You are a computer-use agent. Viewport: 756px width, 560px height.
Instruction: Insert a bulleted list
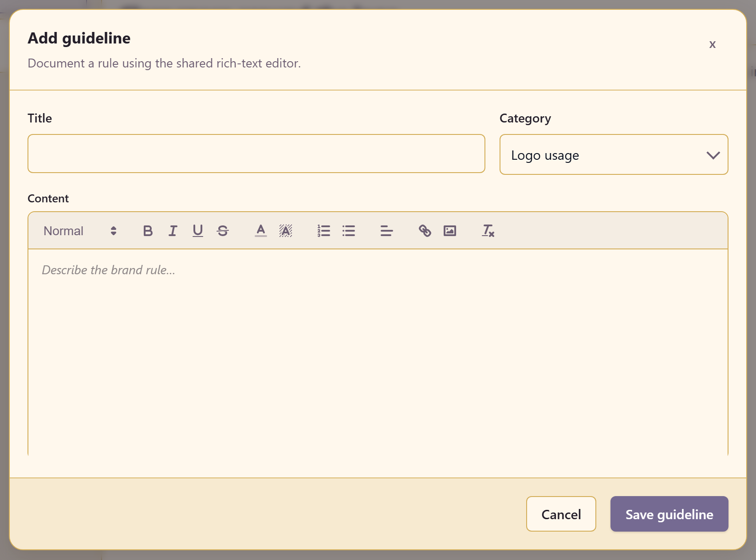coord(349,231)
